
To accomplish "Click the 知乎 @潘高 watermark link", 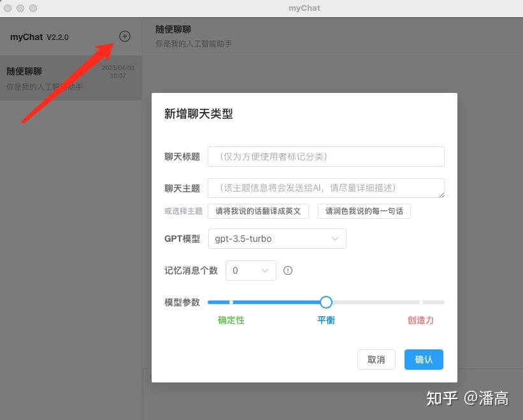I will click(x=469, y=398).
